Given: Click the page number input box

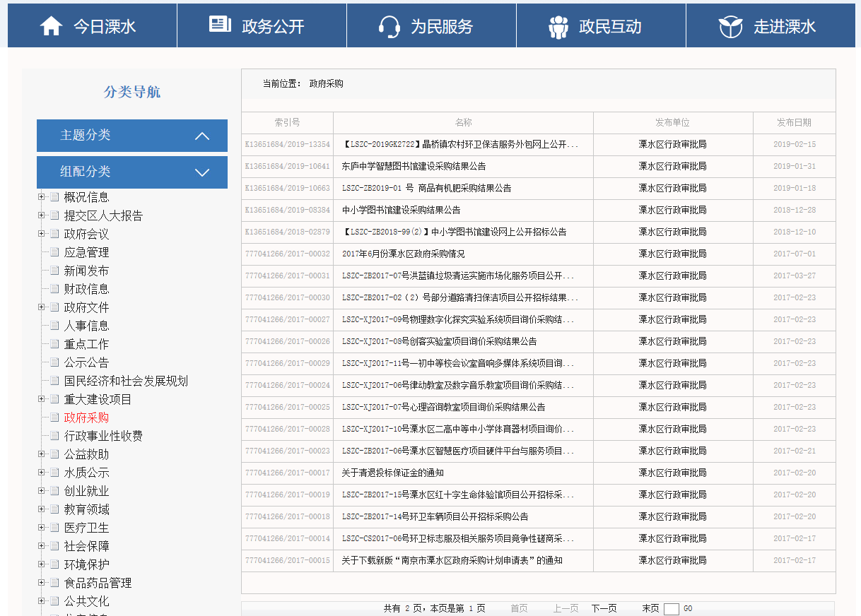Looking at the screenshot, I should 671,609.
